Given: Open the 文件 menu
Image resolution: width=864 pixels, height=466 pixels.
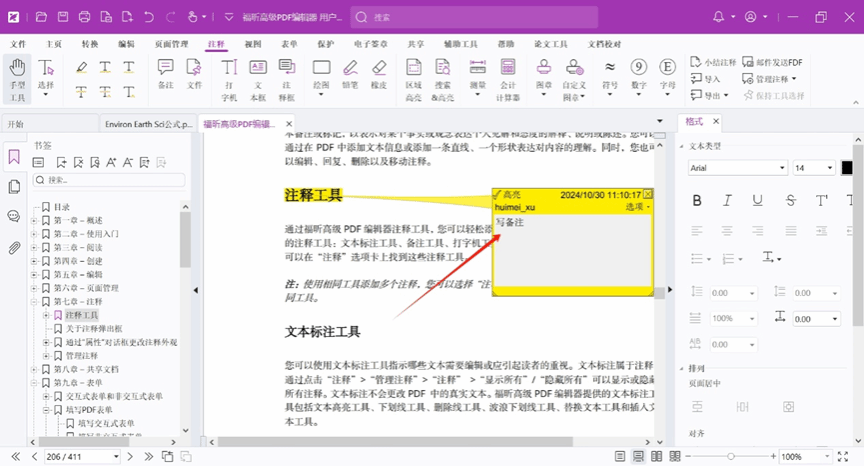Looking at the screenshot, I should [x=18, y=44].
